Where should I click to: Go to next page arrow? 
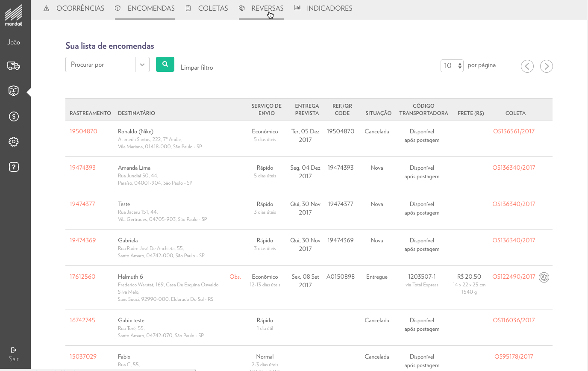[546, 66]
